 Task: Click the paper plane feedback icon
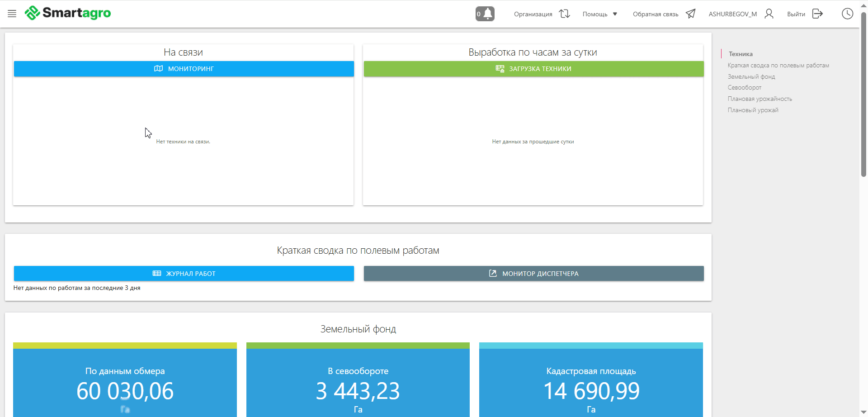click(x=690, y=14)
